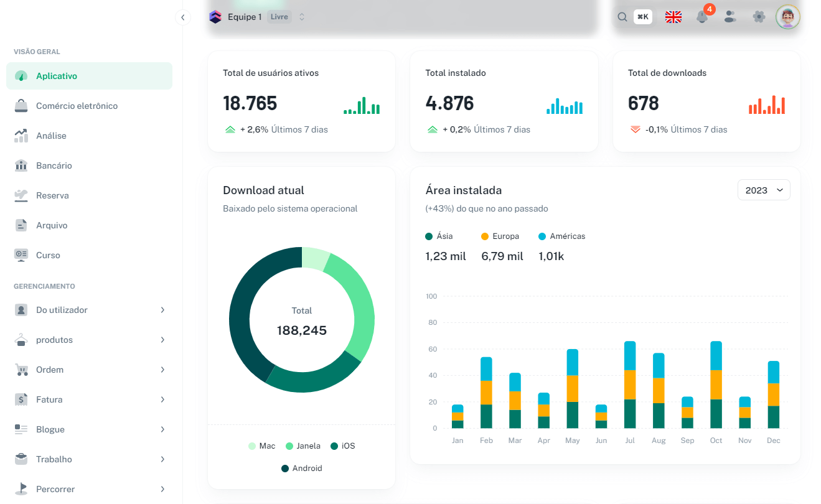This screenshot has width=821, height=504.
Task: Click the Oct stacked bar in chart
Action: pyautogui.click(x=716, y=385)
